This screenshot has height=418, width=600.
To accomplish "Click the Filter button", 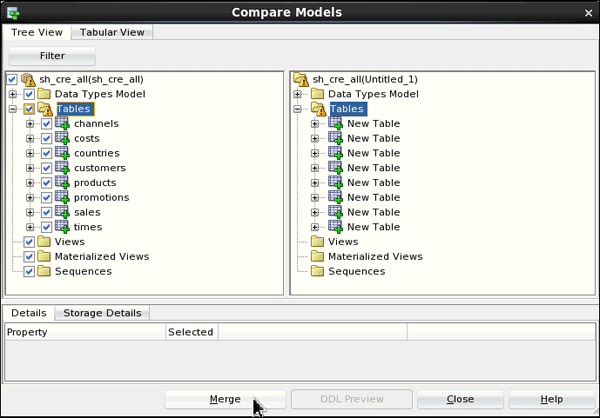I will pos(52,56).
